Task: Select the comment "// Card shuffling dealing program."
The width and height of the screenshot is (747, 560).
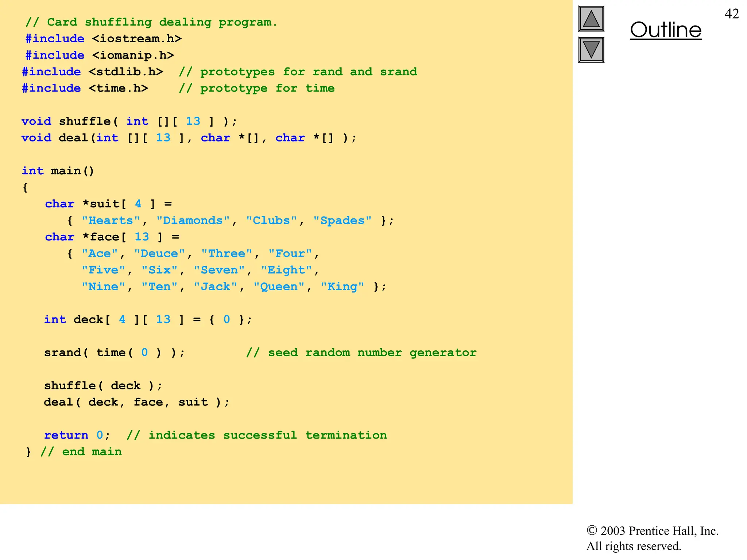Action: point(151,23)
